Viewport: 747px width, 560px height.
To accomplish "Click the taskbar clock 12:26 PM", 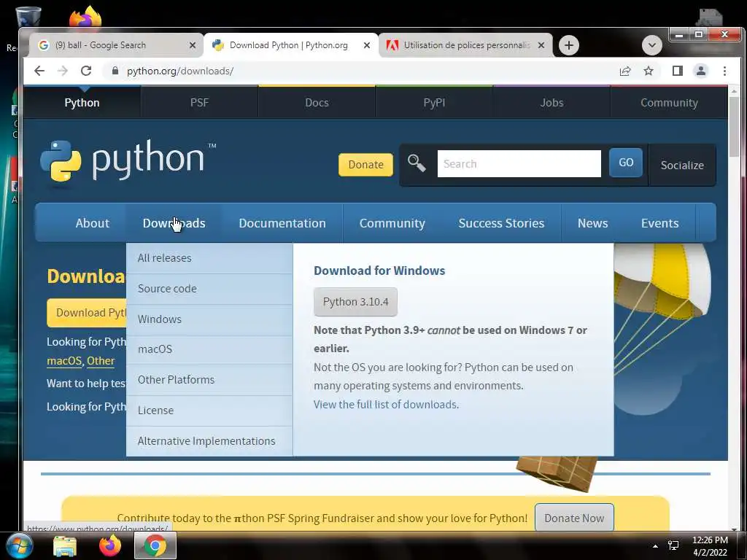I will click(710, 546).
